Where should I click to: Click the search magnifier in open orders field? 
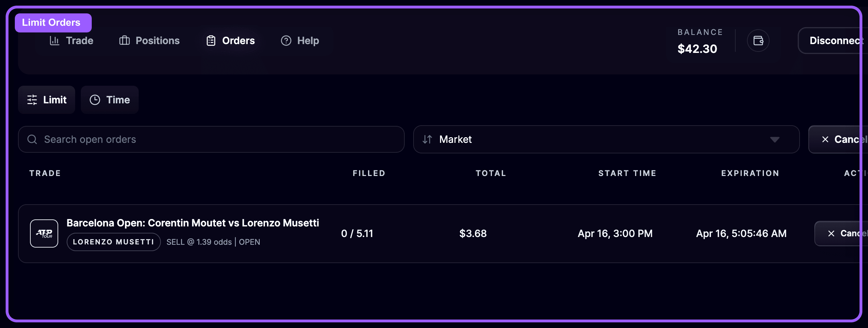pos(32,139)
